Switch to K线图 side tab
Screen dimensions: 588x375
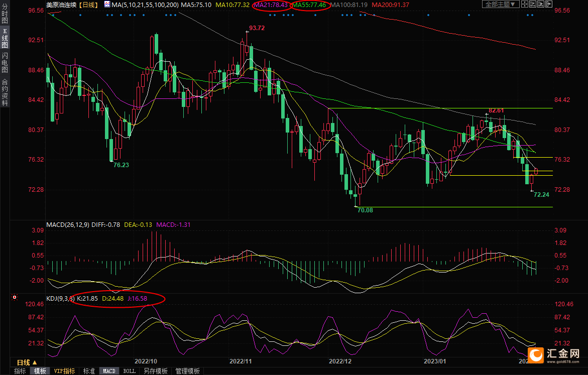(5, 38)
